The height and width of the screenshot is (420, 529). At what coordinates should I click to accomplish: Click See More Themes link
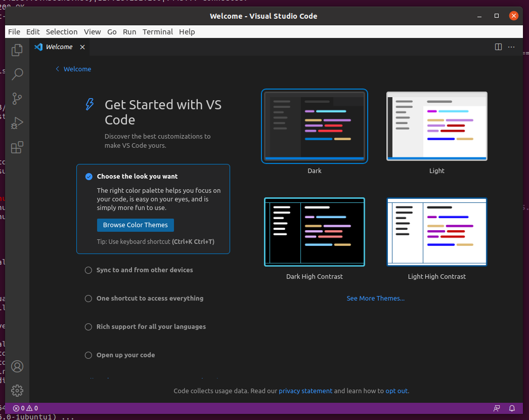coord(375,299)
